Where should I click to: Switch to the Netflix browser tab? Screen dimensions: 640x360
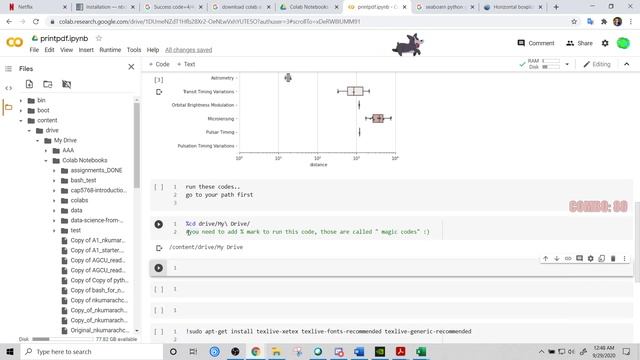36,7
